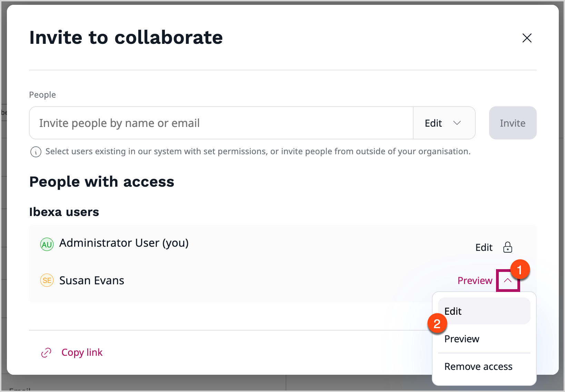This screenshot has width=565, height=392.
Task: Collapse Susan Evans' permissions menu via chevron
Action: tap(508, 281)
